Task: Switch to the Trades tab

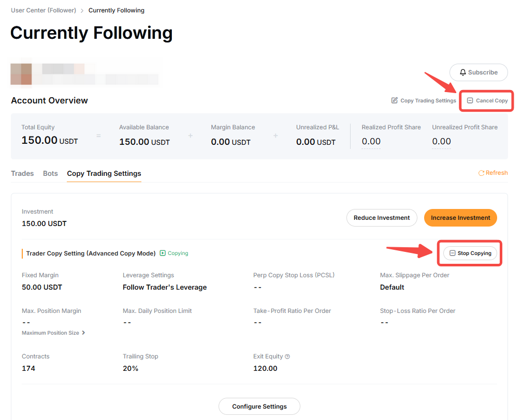Action: [22, 173]
